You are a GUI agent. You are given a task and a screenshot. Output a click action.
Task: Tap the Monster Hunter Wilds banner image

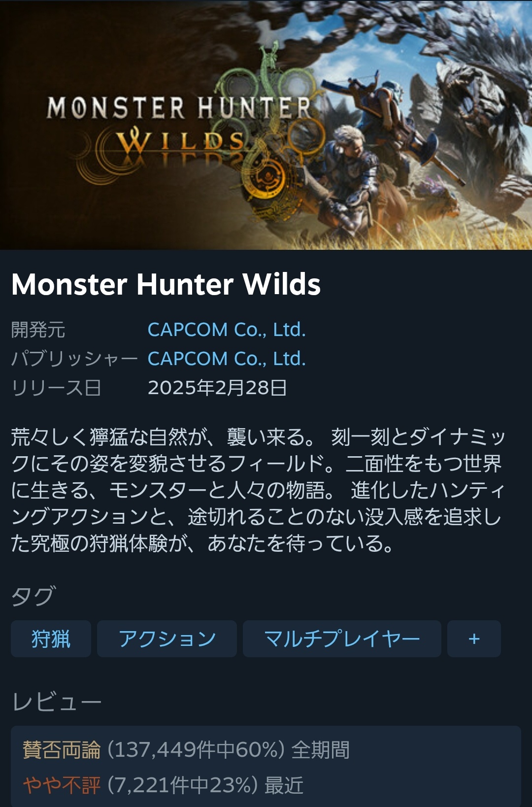(266, 125)
